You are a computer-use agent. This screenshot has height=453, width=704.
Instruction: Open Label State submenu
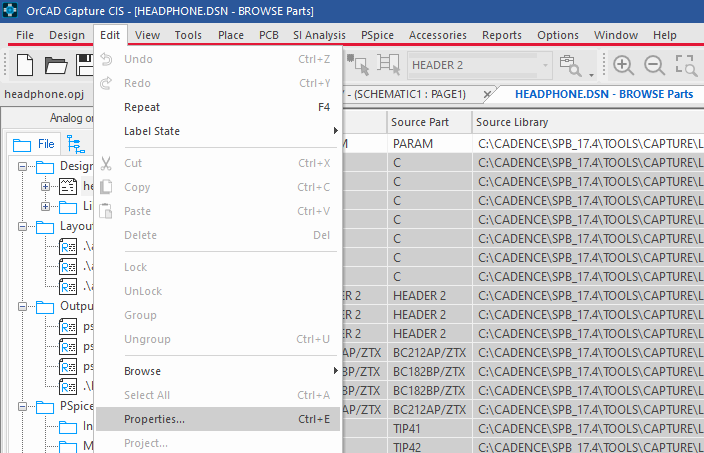pyautogui.click(x=218, y=131)
